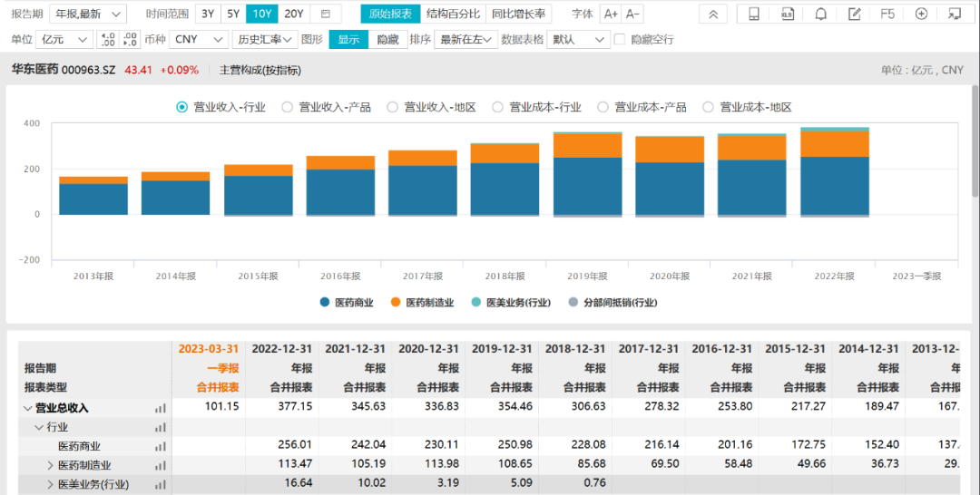
Task: Click the circled plus add icon
Action: tap(921, 14)
